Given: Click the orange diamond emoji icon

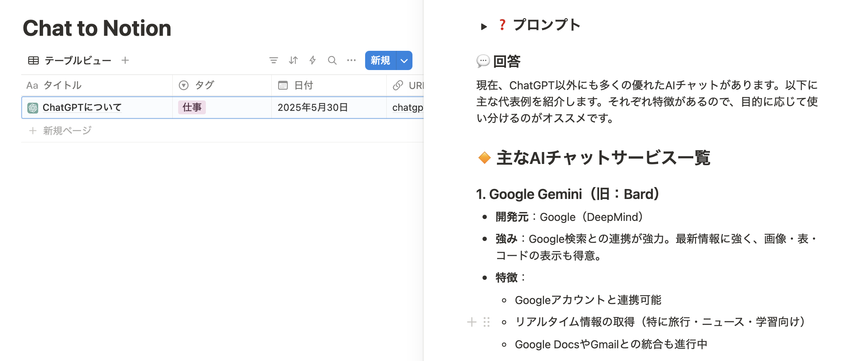Looking at the screenshot, I should (x=484, y=157).
